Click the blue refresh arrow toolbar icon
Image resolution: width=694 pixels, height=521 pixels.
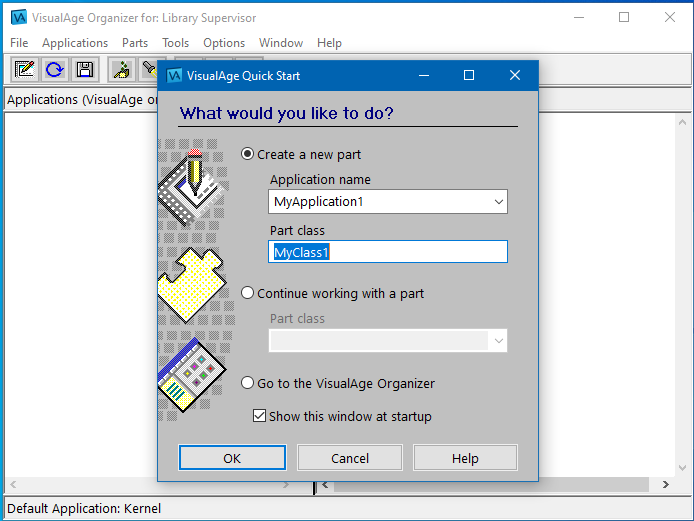(x=54, y=69)
